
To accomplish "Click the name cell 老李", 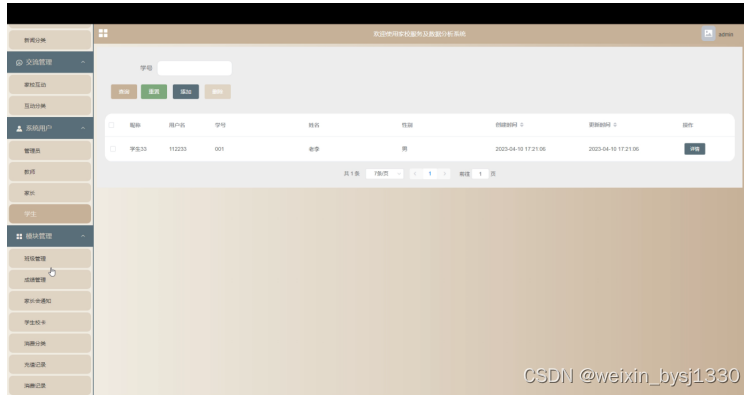I will pos(314,149).
